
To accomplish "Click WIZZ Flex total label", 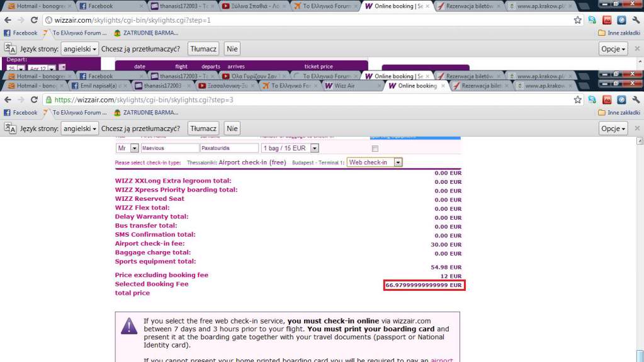I will pyautogui.click(x=142, y=208).
